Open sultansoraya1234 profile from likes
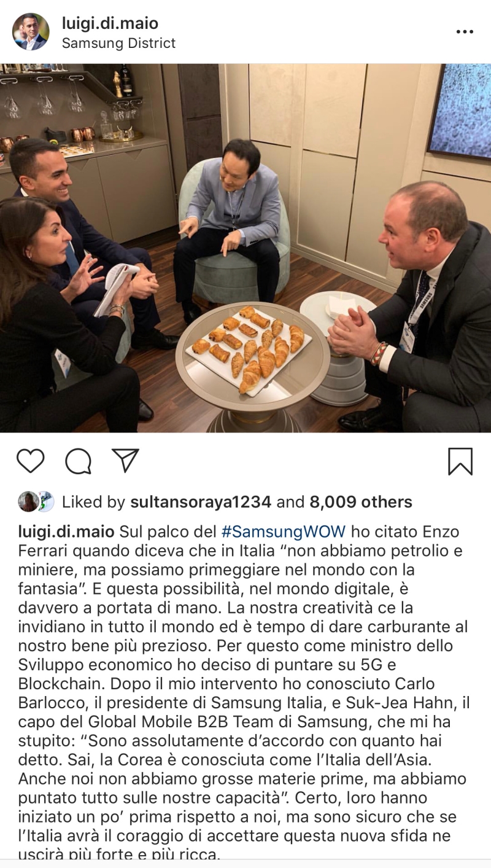The height and width of the screenshot is (868, 491). pos(201,502)
